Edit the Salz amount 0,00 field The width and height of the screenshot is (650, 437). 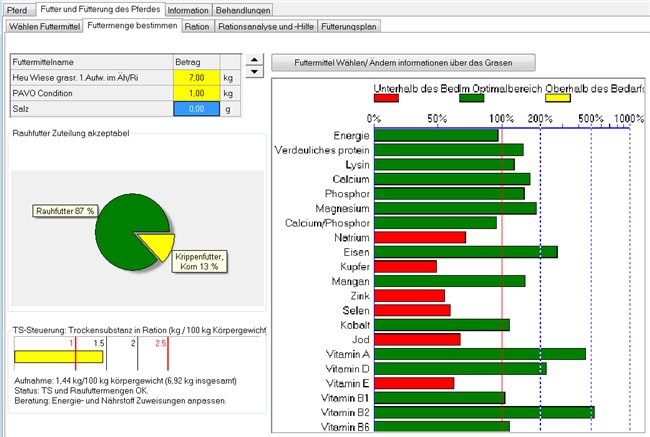(196, 109)
